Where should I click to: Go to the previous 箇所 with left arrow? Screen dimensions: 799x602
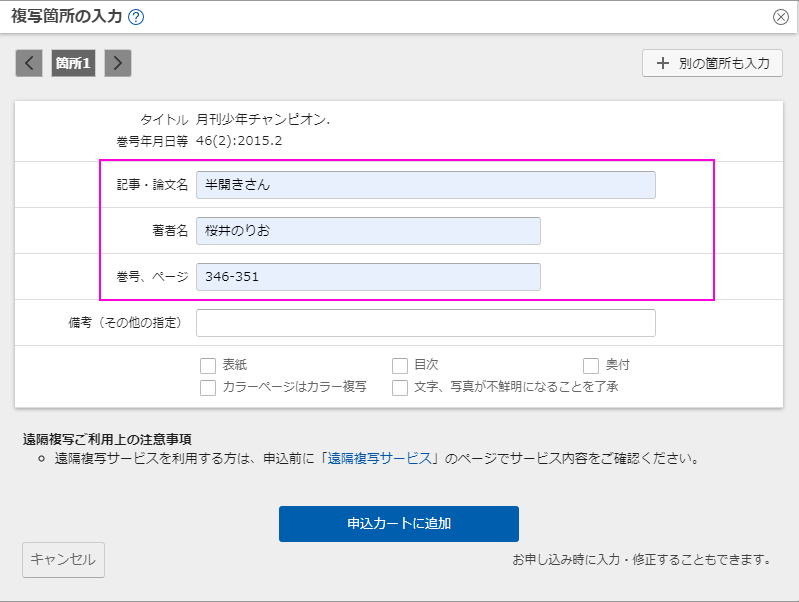click(29, 63)
